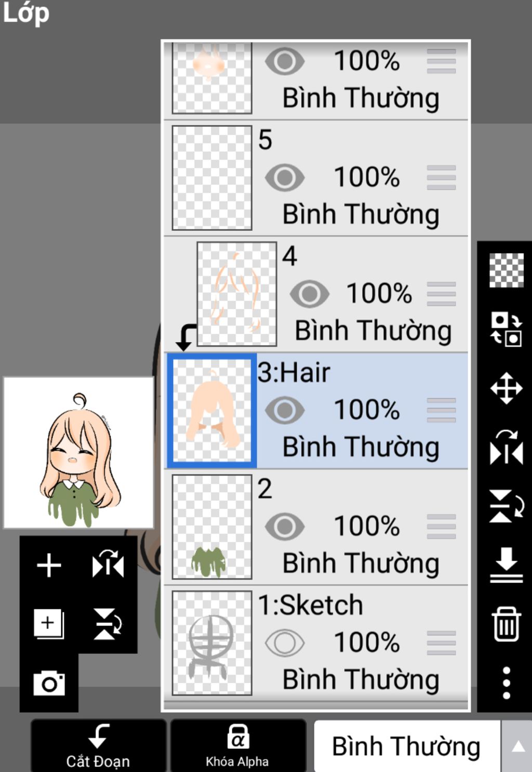Click the swap layers icon in right toolbar

507,329
